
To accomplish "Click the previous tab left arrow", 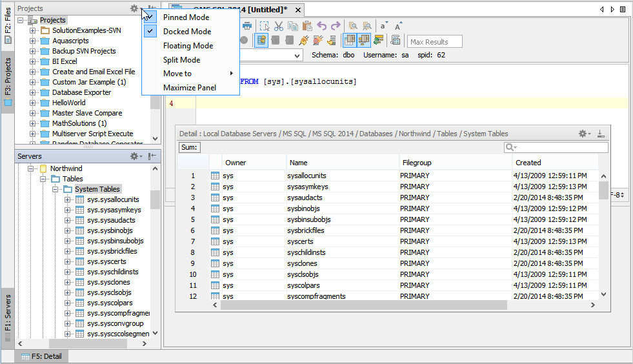I will [601, 9].
